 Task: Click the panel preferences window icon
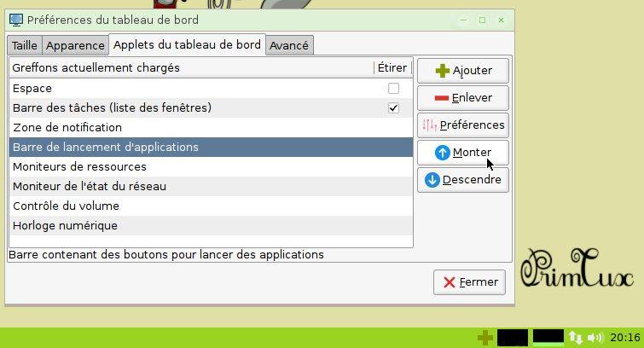coord(16,20)
